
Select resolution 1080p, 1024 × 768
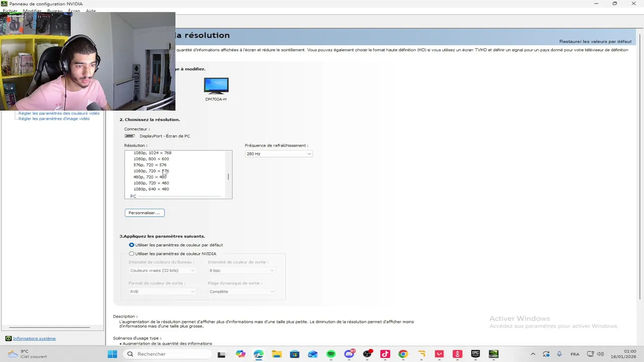point(152,153)
